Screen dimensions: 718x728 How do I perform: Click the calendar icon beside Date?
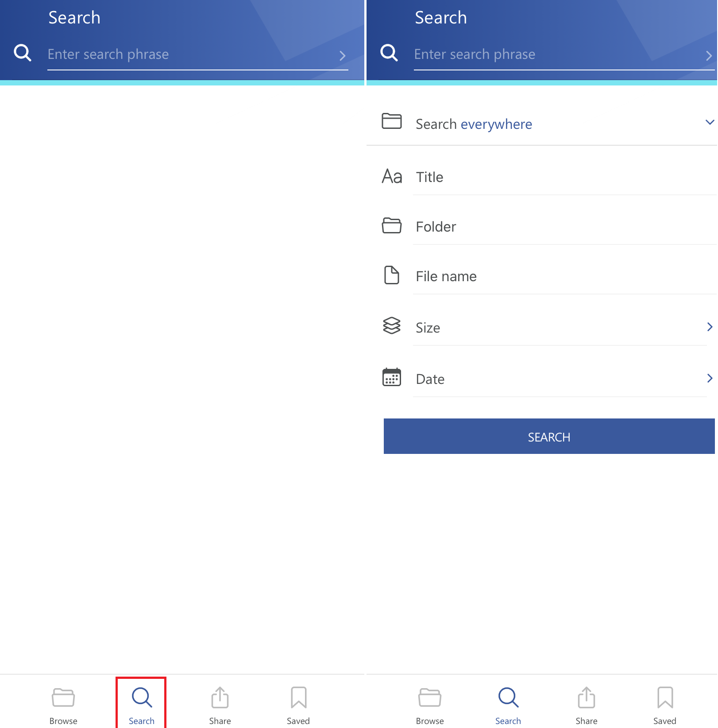point(392,378)
